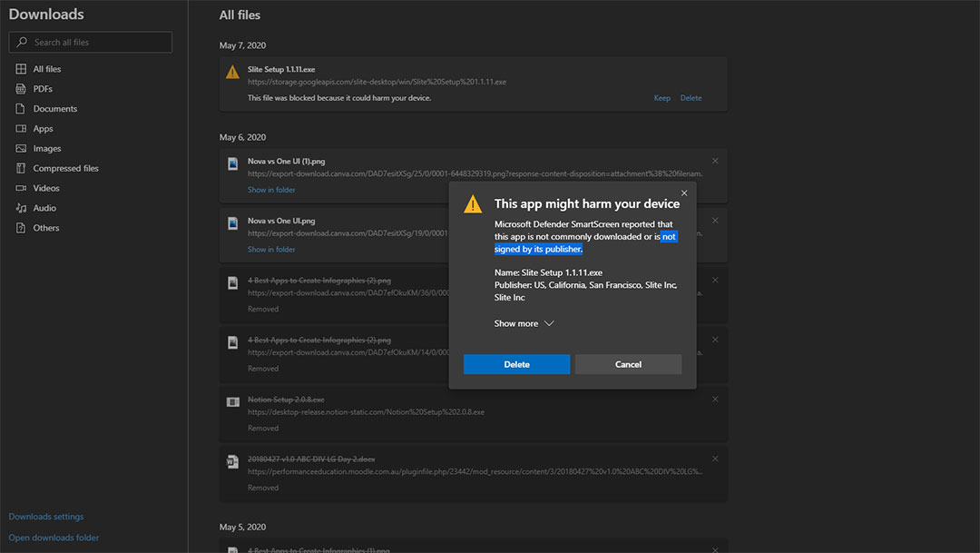The width and height of the screenshot is (980, 553).
Task: Click the May 5, 2020 date heading
Action: click(x=242, y=528)
